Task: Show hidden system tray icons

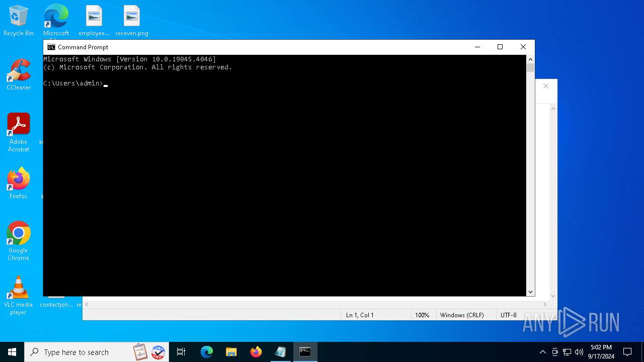Action: tap(542, 352)
